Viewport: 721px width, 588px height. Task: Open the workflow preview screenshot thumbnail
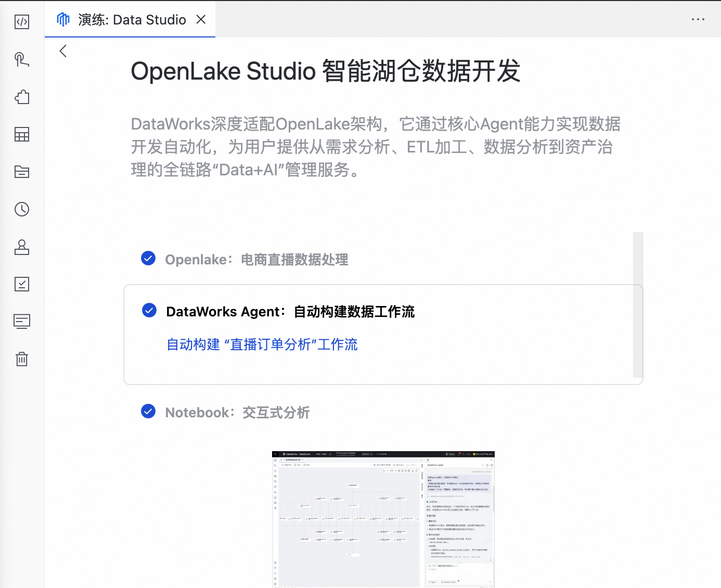383,519
